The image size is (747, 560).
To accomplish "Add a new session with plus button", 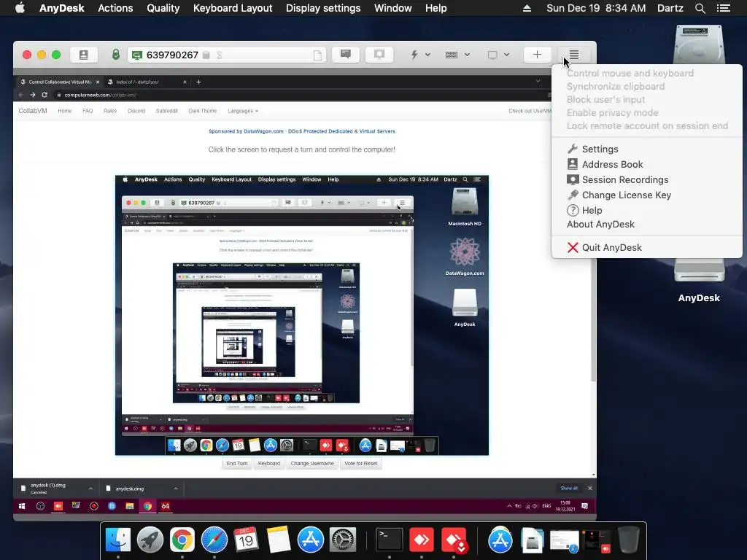I will [537, 55].
